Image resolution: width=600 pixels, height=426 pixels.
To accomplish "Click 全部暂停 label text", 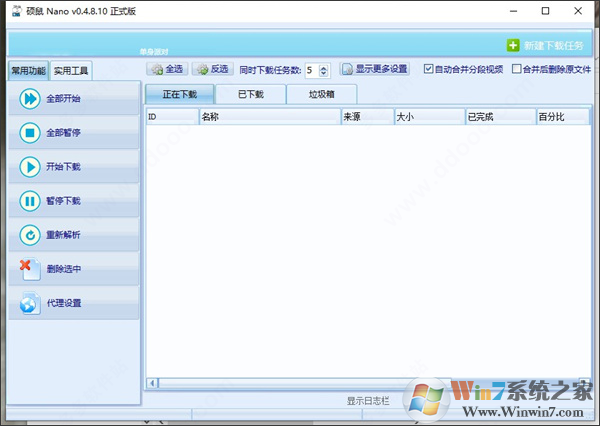I will (63, 133).
